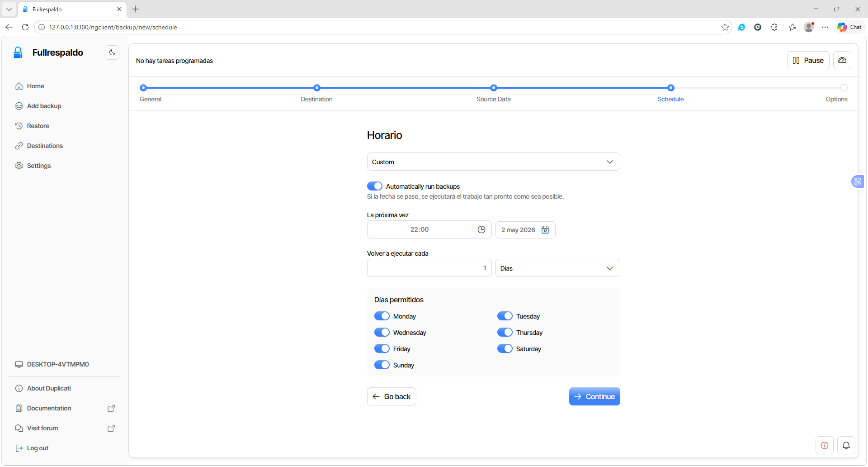
Task: Open the calendar date picker icon
Action: point(545,230)
